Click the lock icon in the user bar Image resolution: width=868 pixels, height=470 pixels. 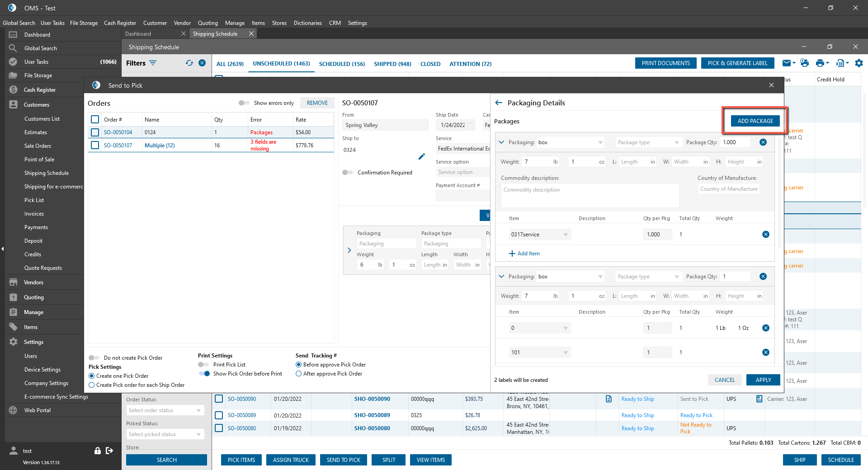point(97,451)
